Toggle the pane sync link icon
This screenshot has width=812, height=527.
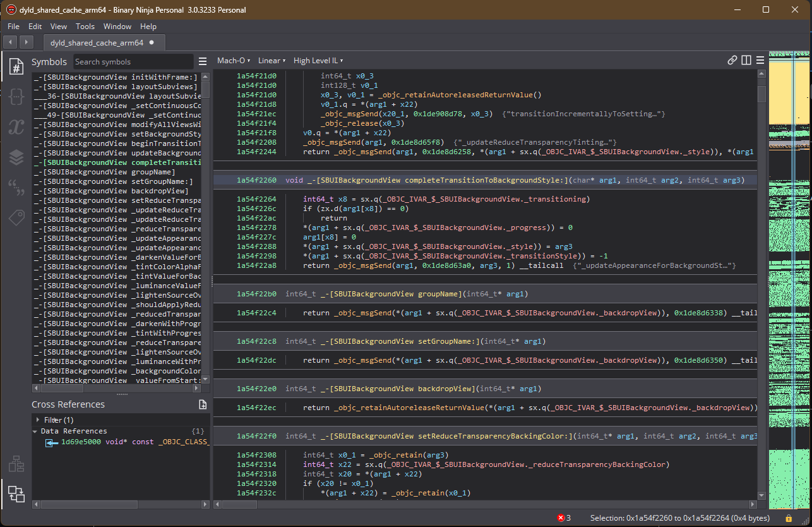tap(732, 61)
